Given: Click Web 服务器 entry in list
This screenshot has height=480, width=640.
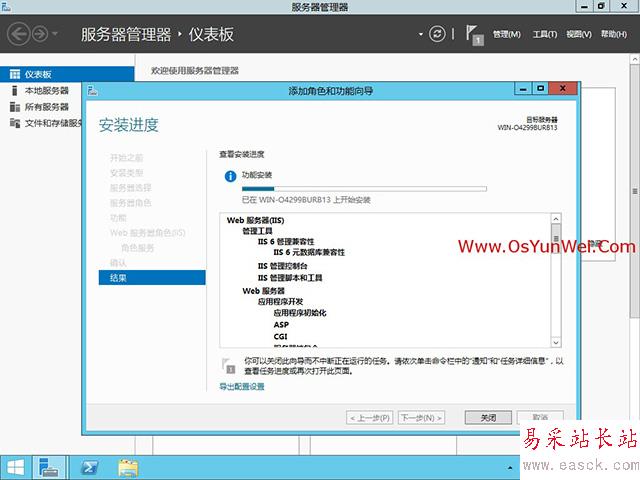Looking at the screenshot, I should point(263,291).
